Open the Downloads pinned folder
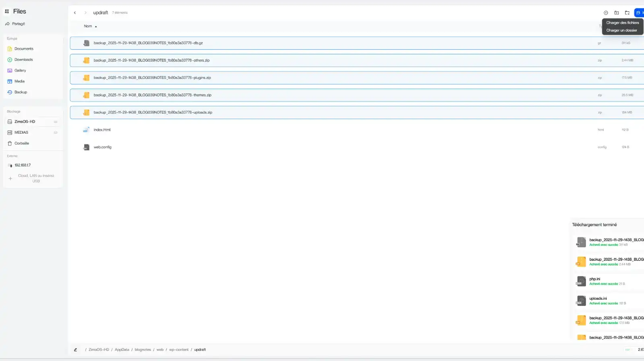 23,60
